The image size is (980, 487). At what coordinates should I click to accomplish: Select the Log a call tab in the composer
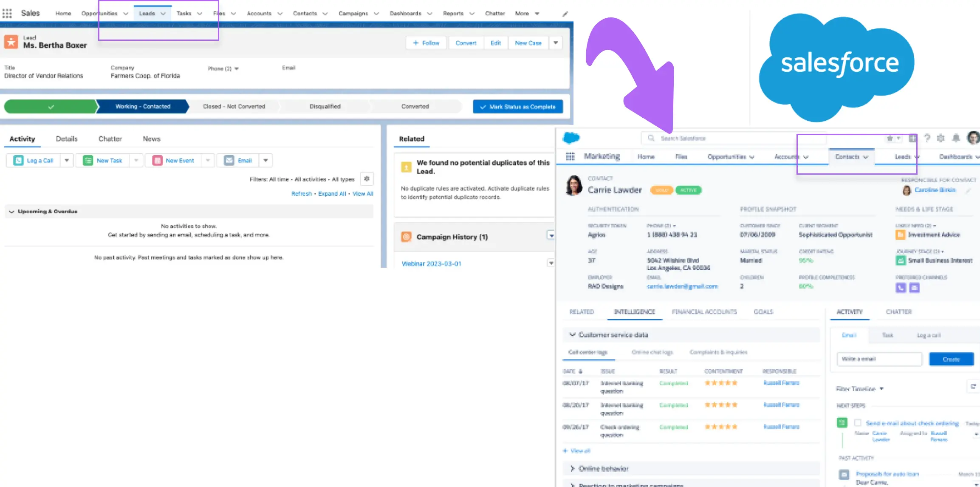(x=929, y=335)
